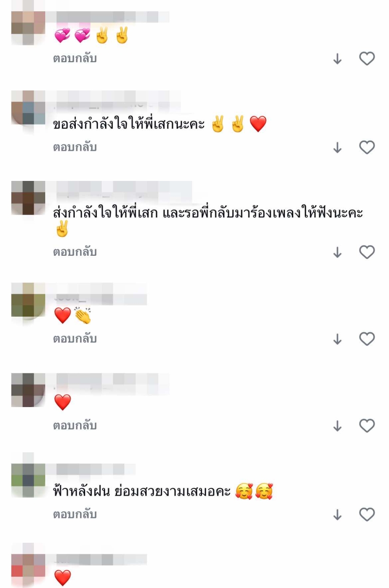
Task: Downvote the heart and clapping hands comment
Action: [x=337, y=339]
